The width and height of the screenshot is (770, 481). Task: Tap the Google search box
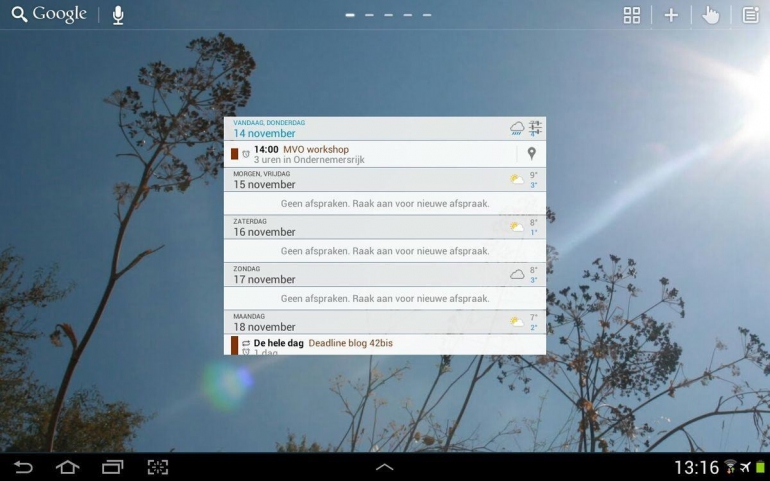(49, 15)
